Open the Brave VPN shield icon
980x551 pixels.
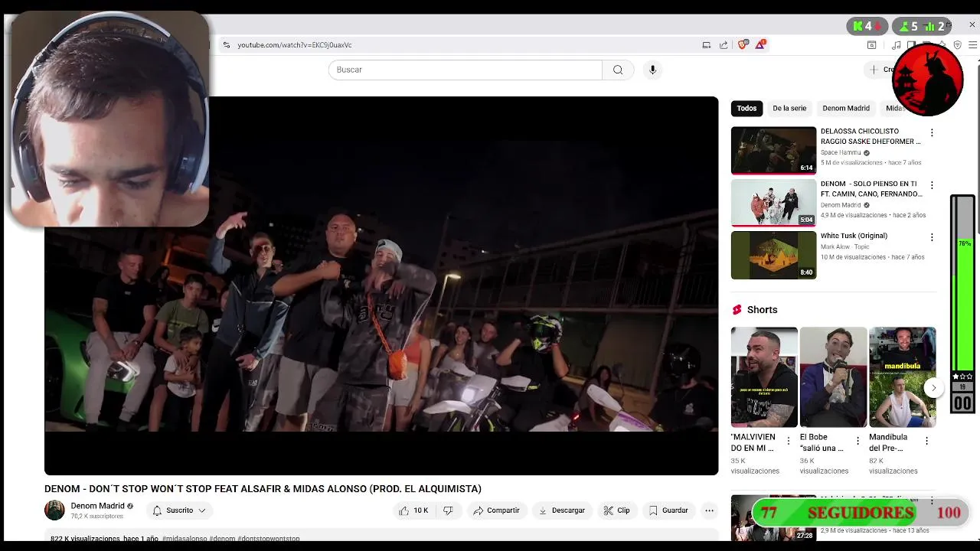pos(958,45)
